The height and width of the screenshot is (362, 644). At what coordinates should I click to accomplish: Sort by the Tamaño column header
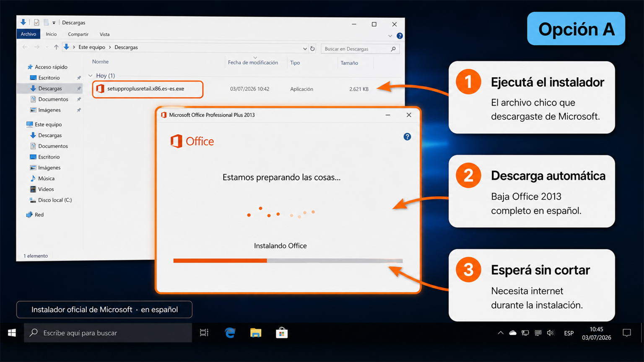[349, 63]
